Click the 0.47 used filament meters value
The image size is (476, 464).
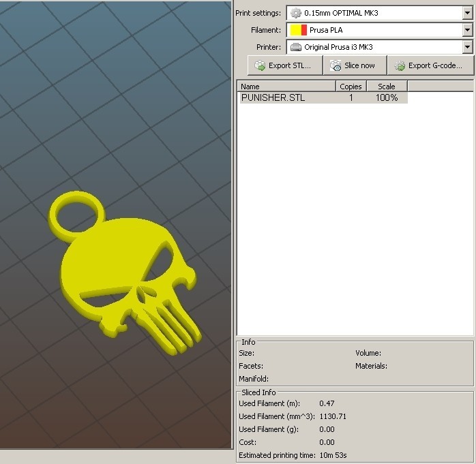(x=327, y=403)
